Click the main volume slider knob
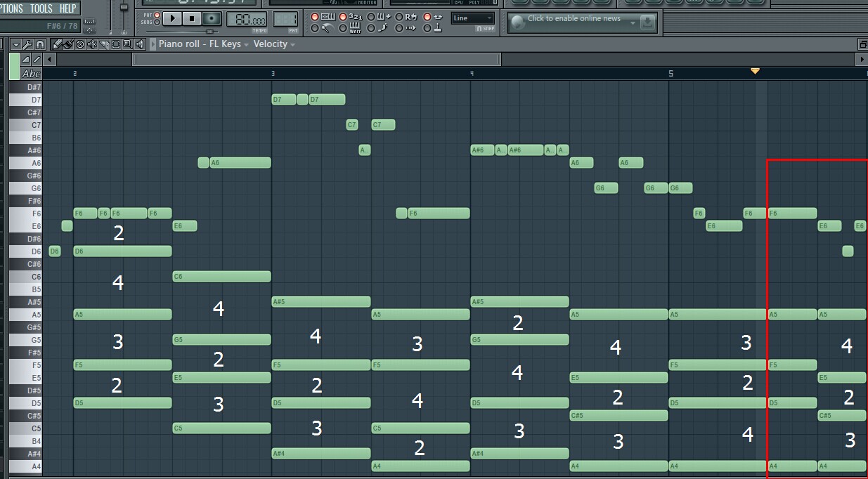Screen dimensions: 868x479 tap(124, 7)
